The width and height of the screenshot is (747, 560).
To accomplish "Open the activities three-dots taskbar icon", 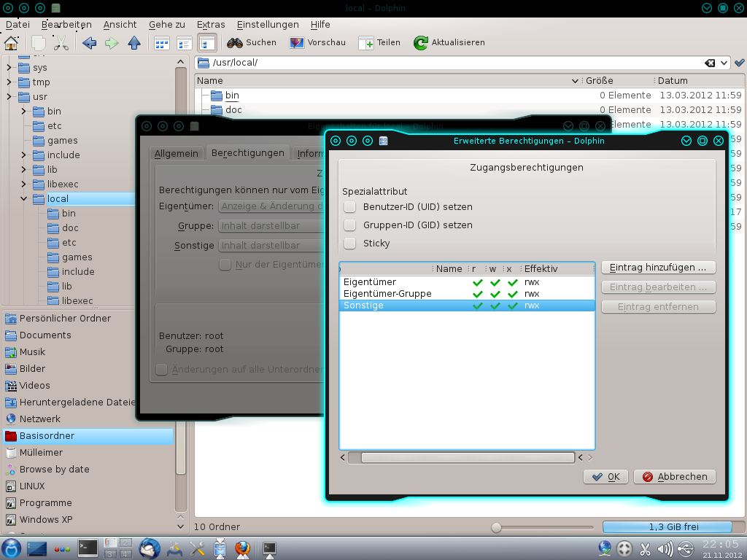I will 63,549.
